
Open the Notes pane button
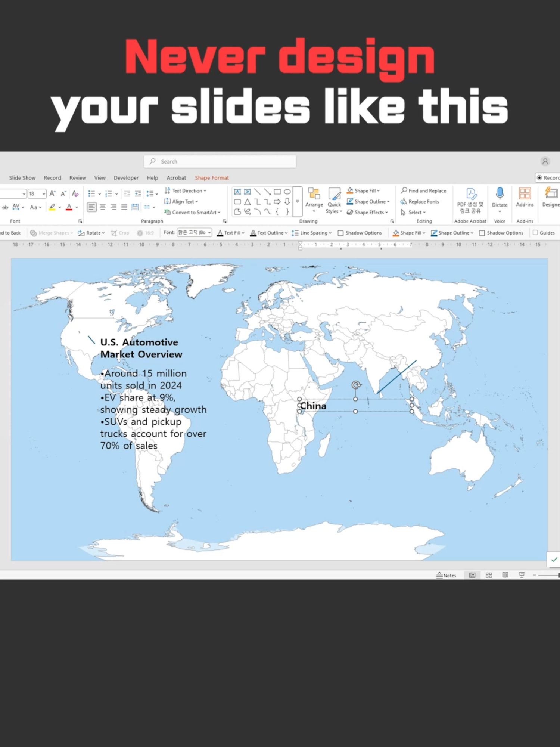446,575
